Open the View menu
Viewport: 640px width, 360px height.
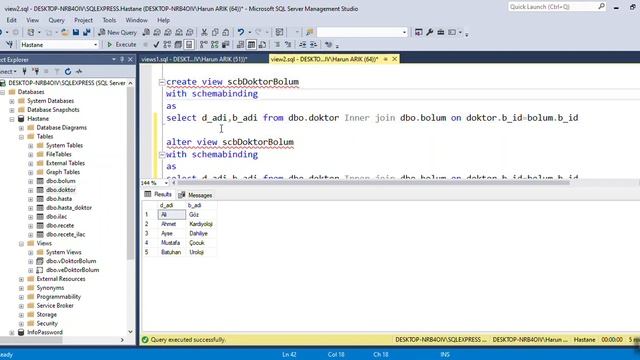[x=33, y=20]
